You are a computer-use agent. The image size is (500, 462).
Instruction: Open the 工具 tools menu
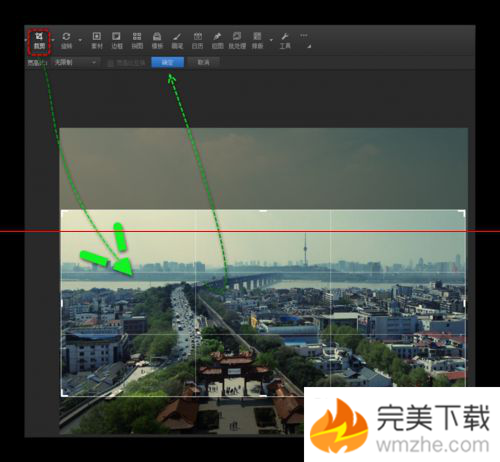(x=285, y=41)
